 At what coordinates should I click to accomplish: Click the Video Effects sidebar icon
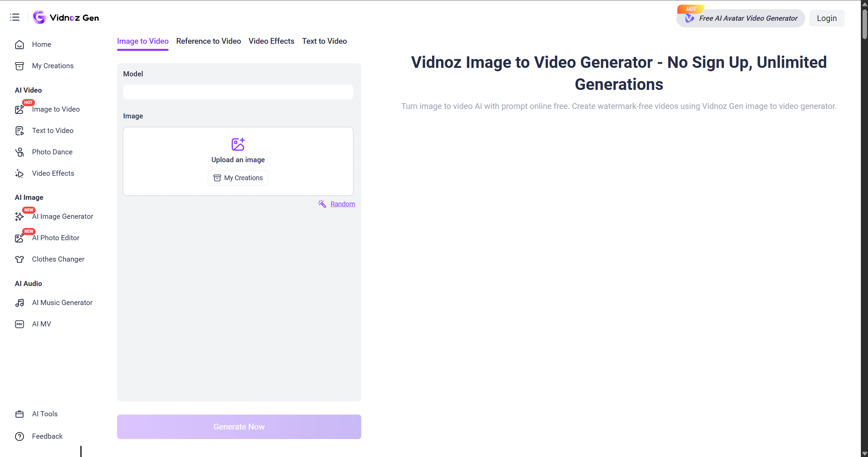20,173
